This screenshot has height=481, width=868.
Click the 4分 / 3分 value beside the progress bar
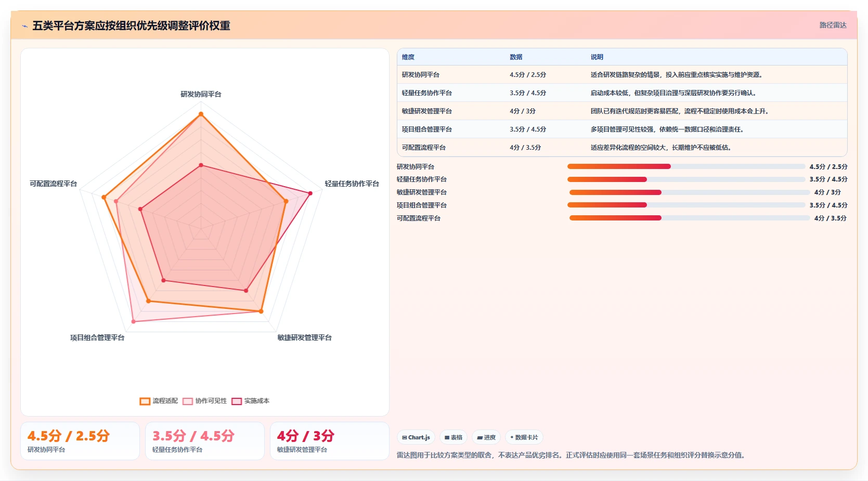[827, 192]
